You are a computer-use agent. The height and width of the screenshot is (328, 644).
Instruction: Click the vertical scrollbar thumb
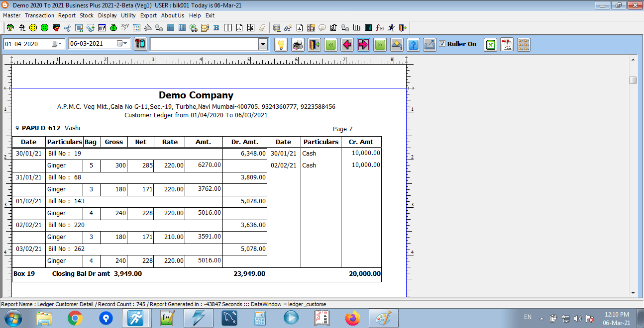pos(633,81)
